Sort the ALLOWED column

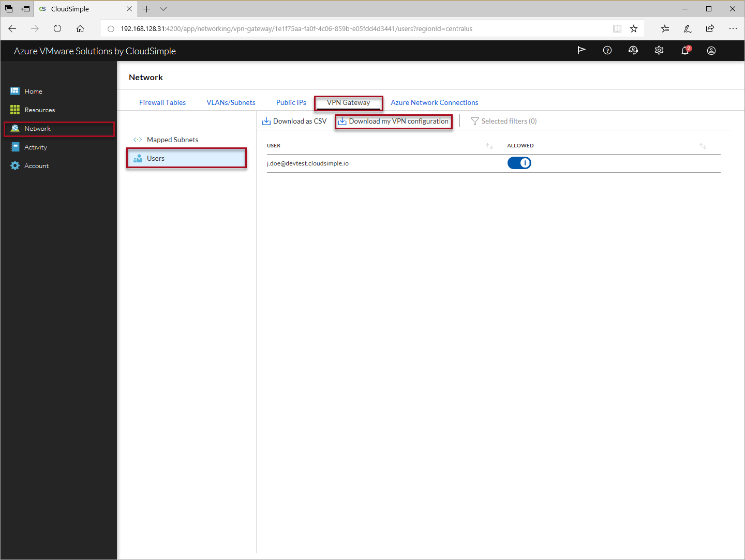coord(703,145)
